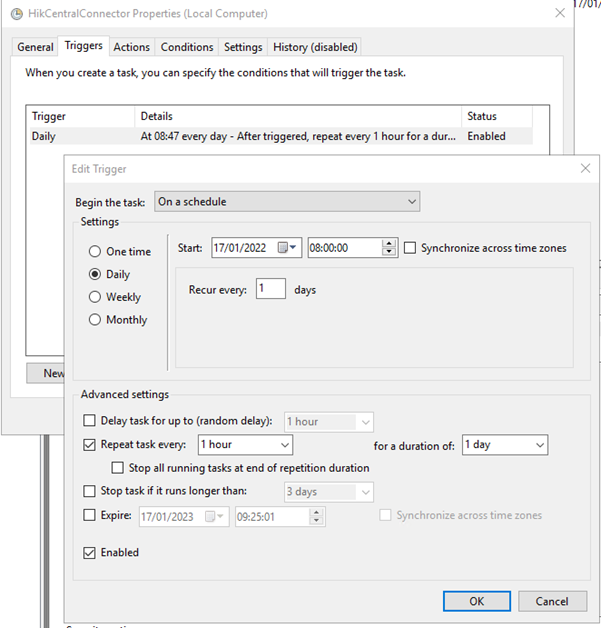Switch to the Actions tab
Screen dimensions: 601x628
point(131,47)
